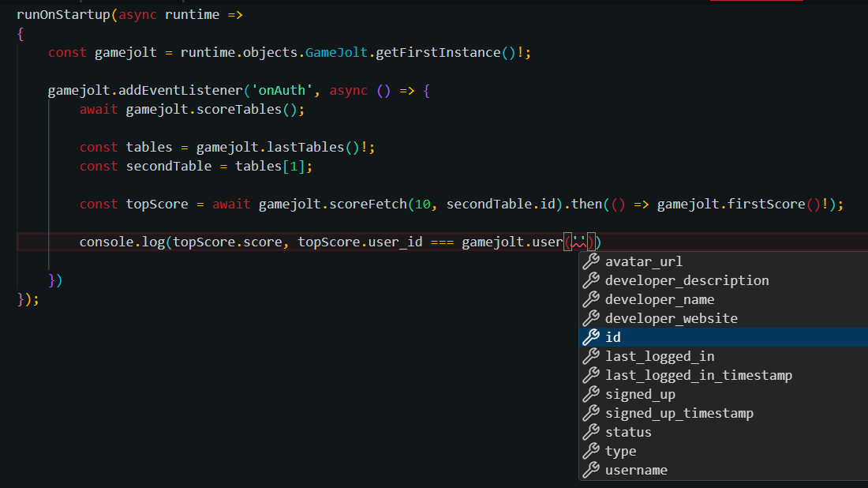This screenshot has height=488, width=868.
Task: Choose developer_description from the suggestion list
Action: [724, 280]
